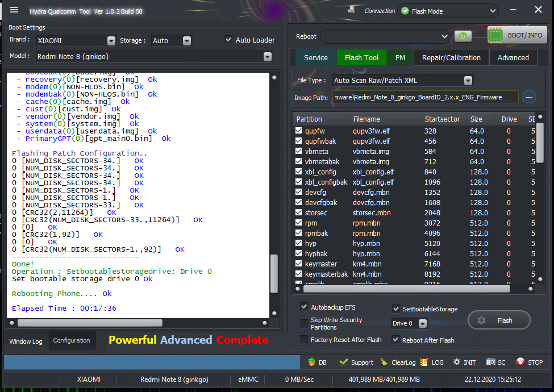Click the BOOT/INFO chip button
Screen dimensions: 554x392
coord(517,35)
